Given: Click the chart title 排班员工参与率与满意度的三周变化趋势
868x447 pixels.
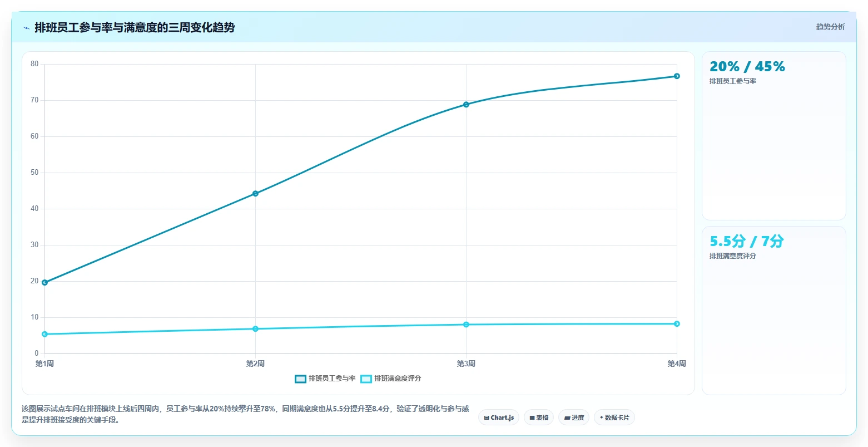Looking at the screenshot, I should (x=135, y=27).
